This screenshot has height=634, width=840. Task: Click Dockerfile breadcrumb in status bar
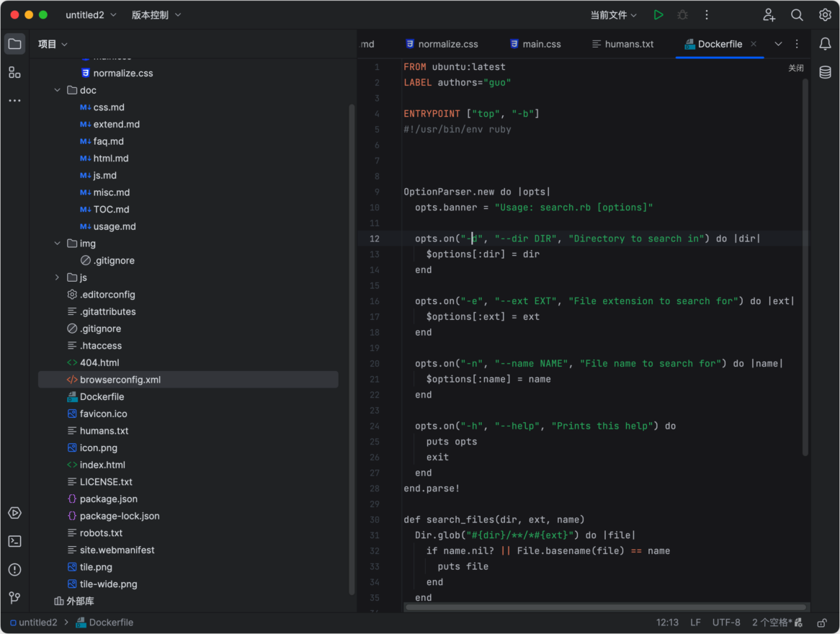tap(104, 622)
